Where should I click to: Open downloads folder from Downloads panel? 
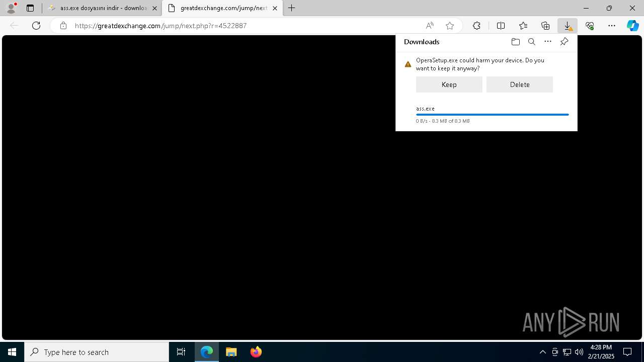pos(515,42)
